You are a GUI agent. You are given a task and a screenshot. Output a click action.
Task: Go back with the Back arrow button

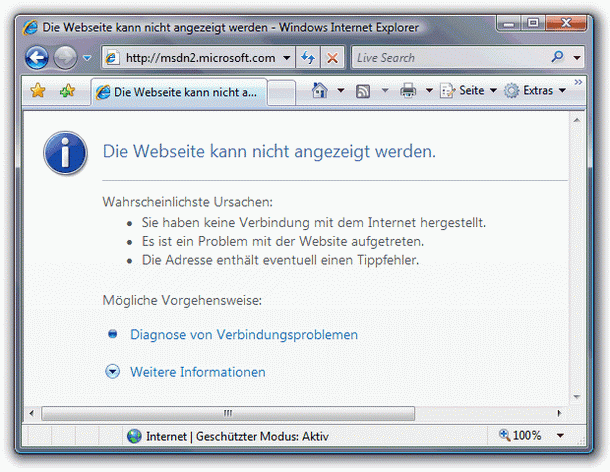(x=37, y=58)
